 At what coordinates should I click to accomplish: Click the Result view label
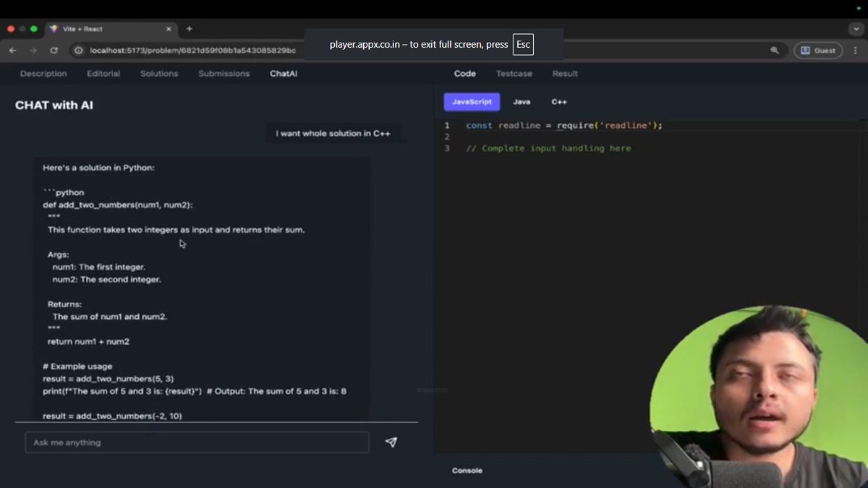[565, 73]
